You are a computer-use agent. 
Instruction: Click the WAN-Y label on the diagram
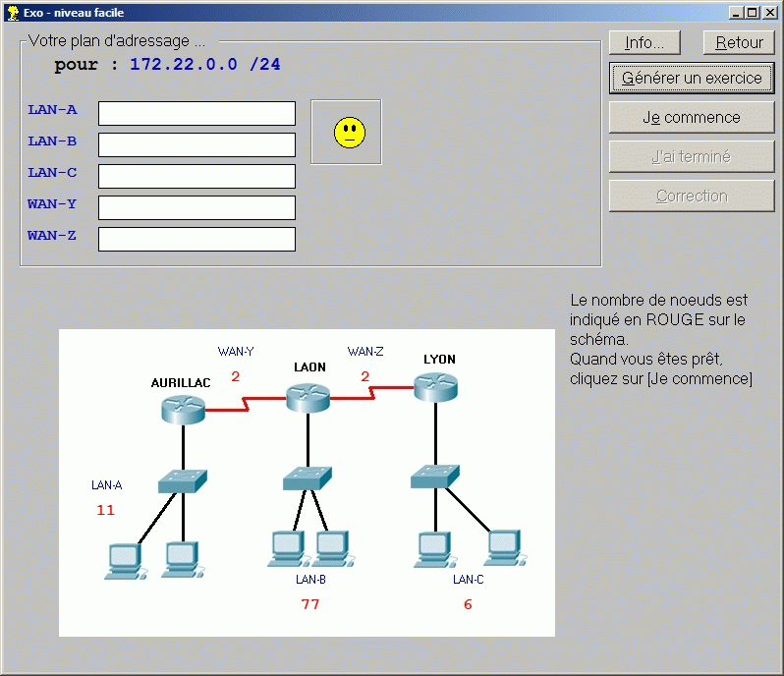coord(236,352)
